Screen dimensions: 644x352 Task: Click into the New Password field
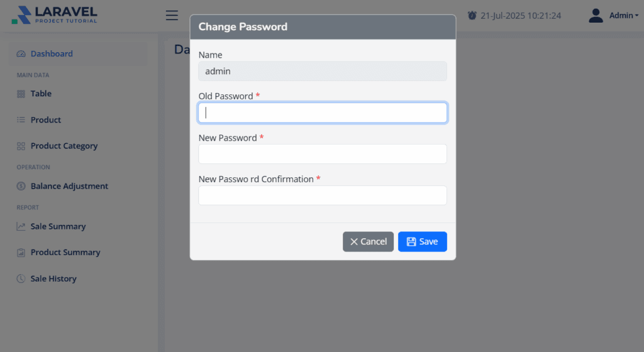point(323,154)
